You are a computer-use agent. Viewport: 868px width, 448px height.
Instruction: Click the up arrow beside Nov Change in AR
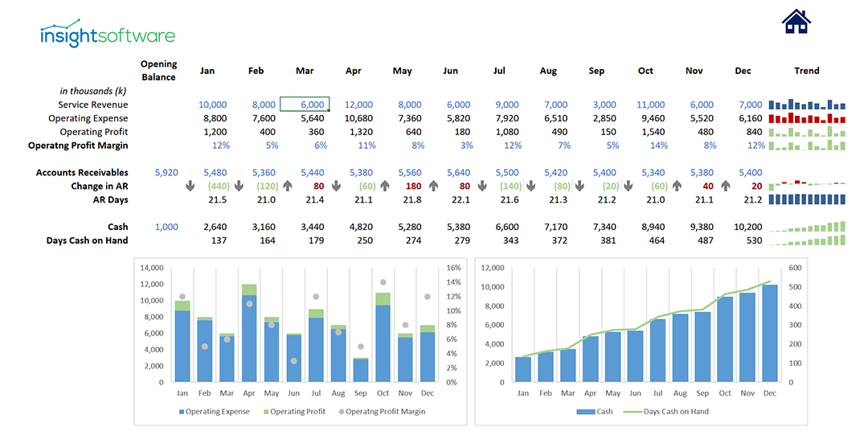point(677,186)
